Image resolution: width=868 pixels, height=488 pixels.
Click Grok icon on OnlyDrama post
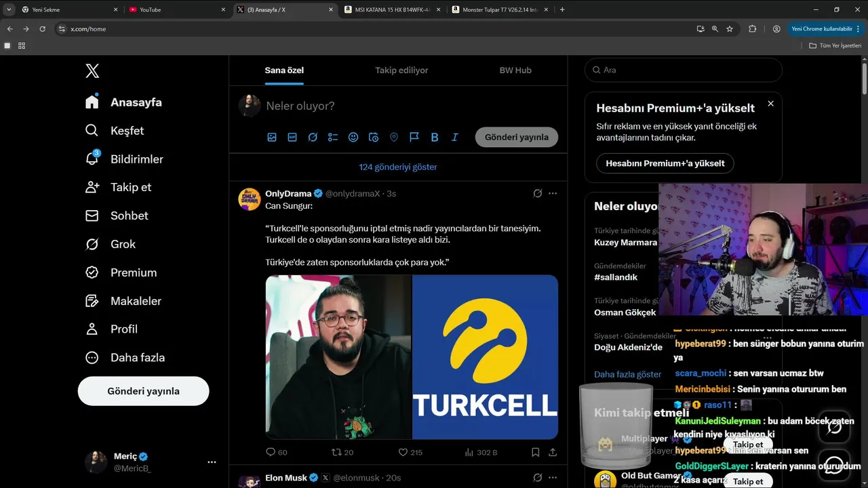(x=537, y=193)
